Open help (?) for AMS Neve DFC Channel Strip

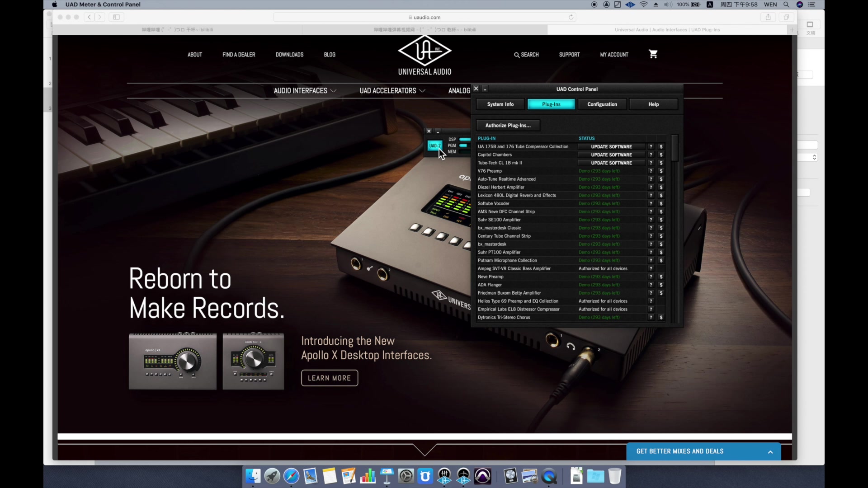click(651, 212)
